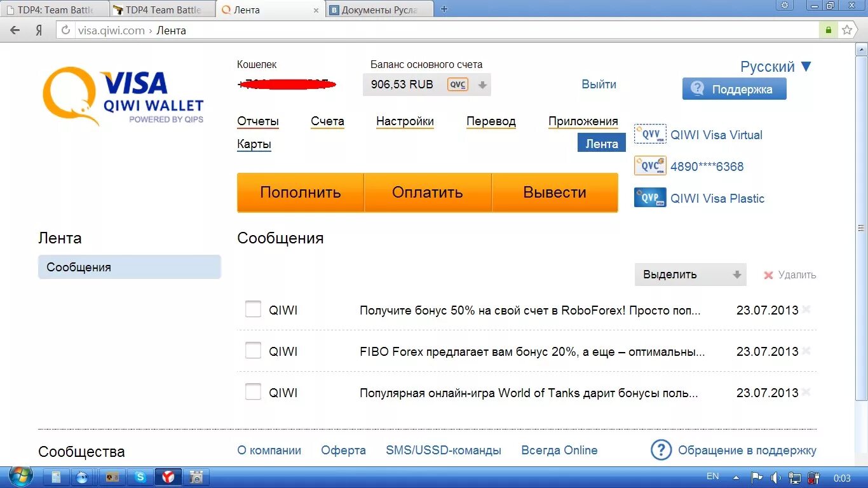
Task: Open the О компании footer link
Action: click(269, 450)
